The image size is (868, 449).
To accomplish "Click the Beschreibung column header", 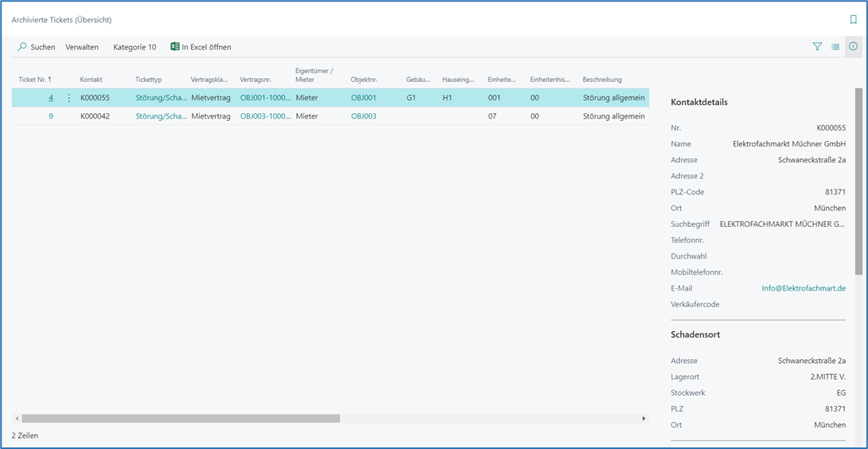I will pos(602,80).
